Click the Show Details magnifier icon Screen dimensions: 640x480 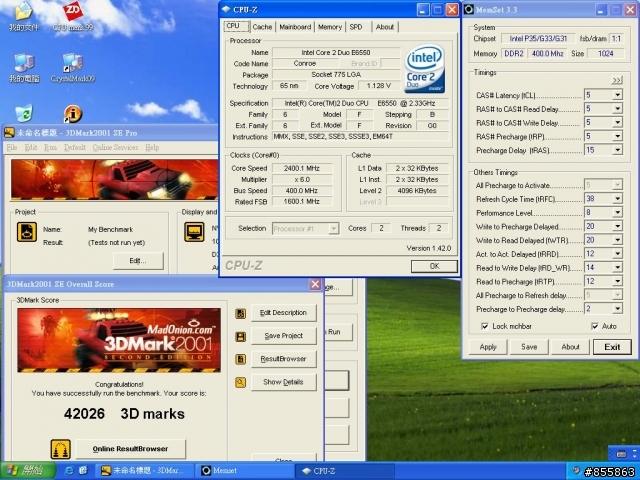click(x=241, y=382)
